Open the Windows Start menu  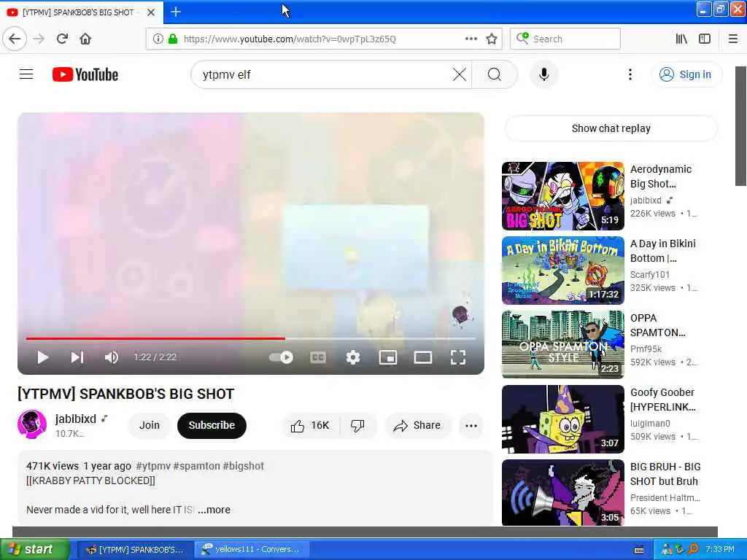coord(34,549)
